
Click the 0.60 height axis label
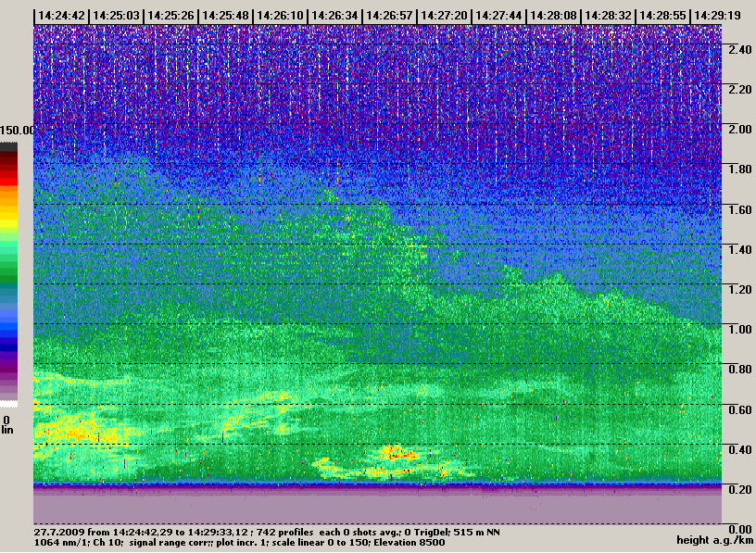[x=740, y=410]
